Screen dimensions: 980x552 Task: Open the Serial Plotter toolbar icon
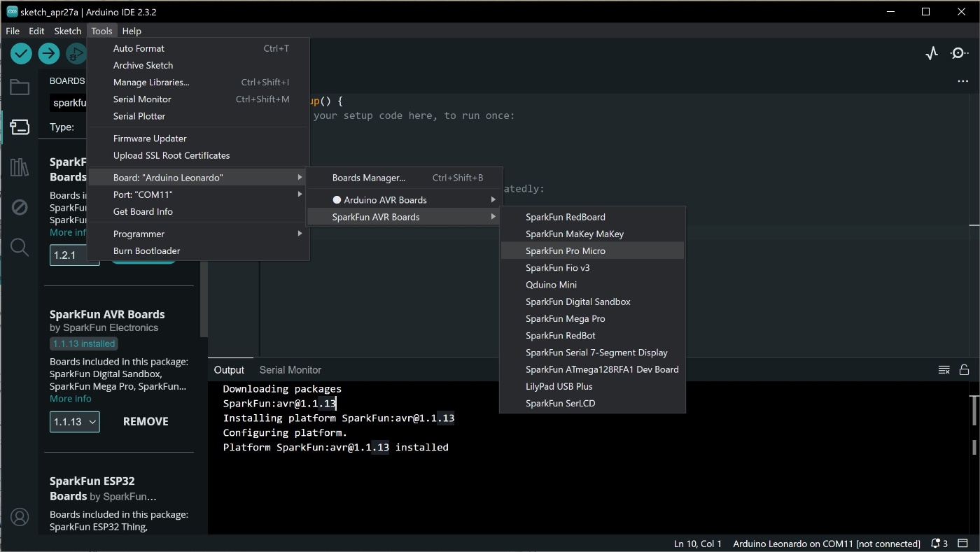[931, 53]
